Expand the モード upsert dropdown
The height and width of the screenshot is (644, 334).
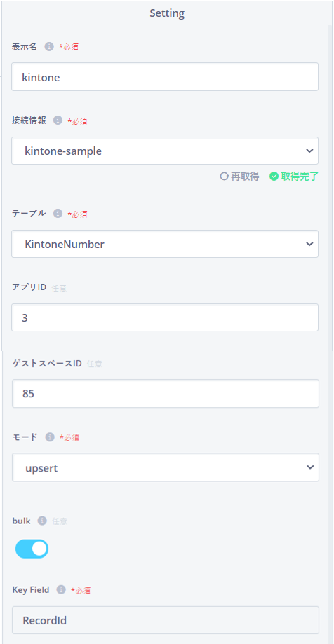coord(166,467)
